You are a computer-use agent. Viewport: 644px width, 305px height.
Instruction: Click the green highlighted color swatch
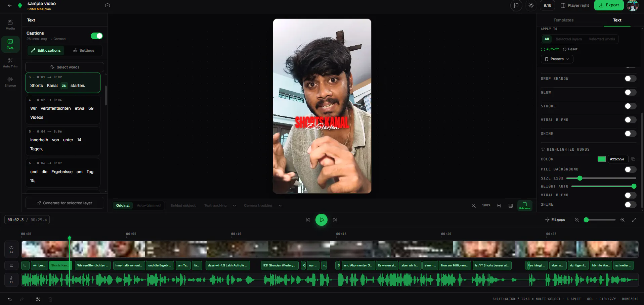602,159
